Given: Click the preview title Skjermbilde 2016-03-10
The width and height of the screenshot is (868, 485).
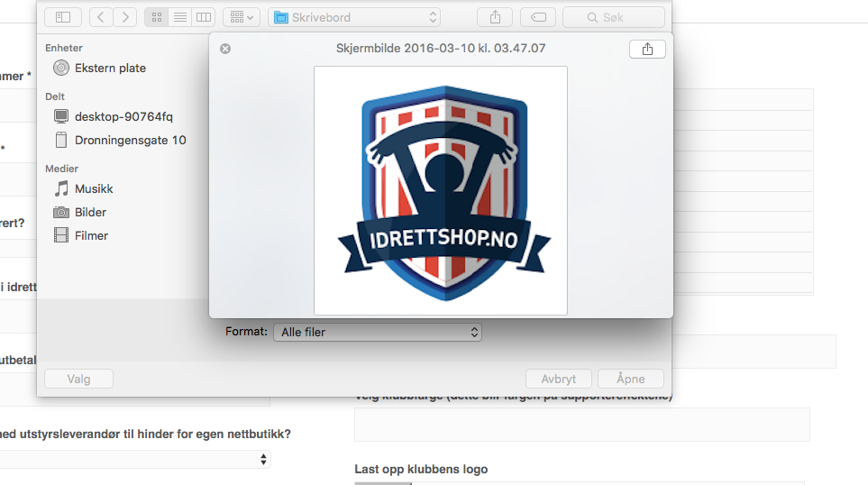Looking at the screenshot, I should pyautogui.click(x=441, y=48).
